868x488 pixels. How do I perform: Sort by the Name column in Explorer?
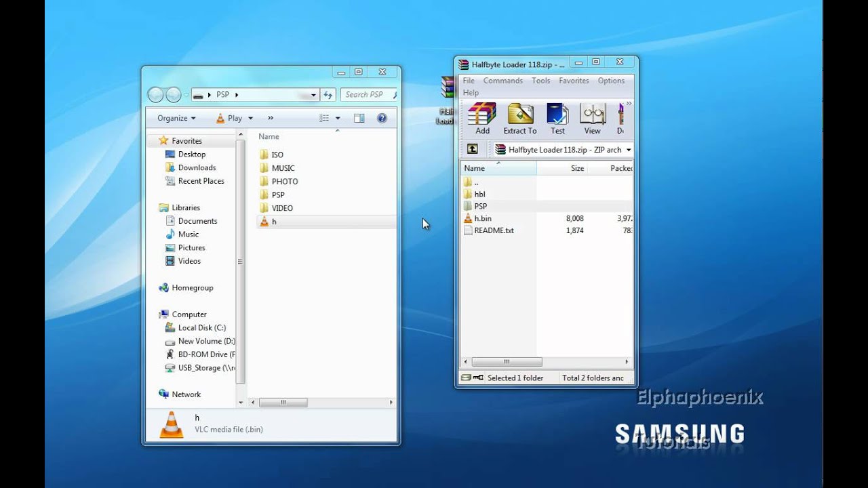tap(269, 136)
